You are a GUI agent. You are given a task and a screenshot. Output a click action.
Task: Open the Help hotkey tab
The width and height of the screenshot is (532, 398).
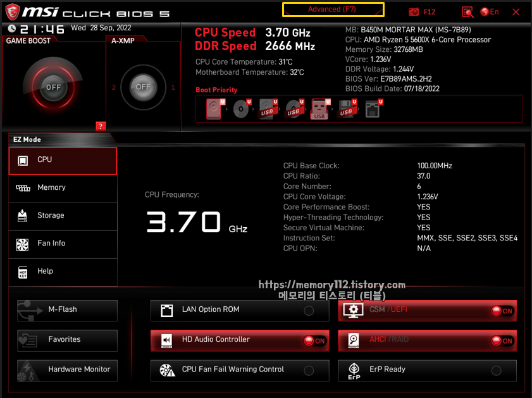pyautogui.click(x=63, y=272)
